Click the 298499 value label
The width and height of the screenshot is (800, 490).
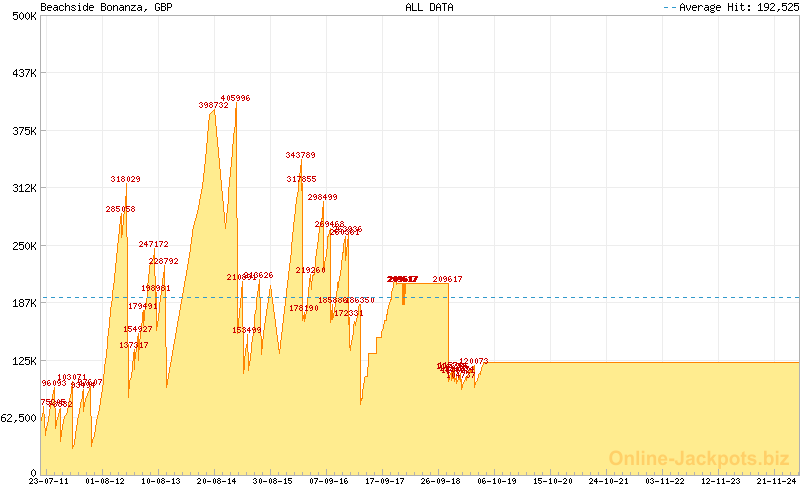pos(322,197)
